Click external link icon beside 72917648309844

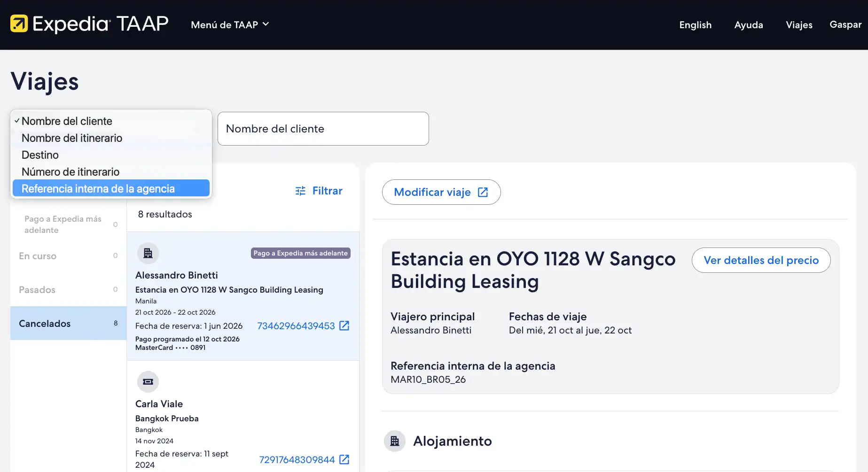(344, 459)
